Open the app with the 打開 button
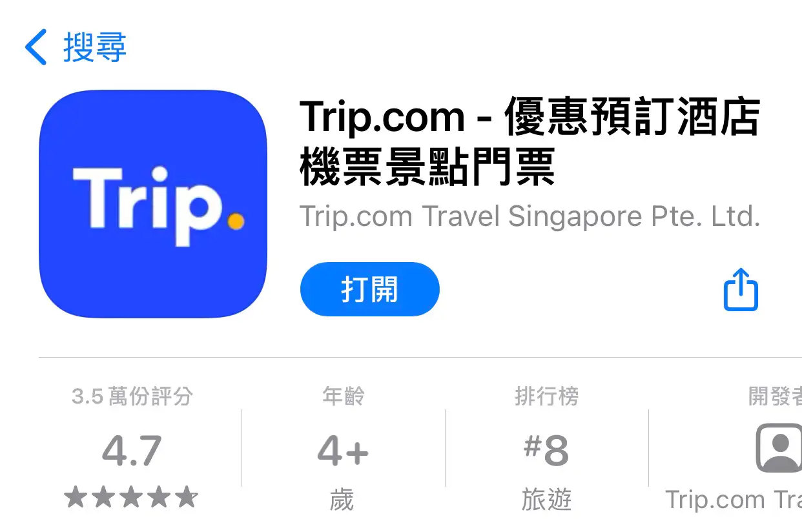This screenshot has height=532, width=802. point(370,289)
